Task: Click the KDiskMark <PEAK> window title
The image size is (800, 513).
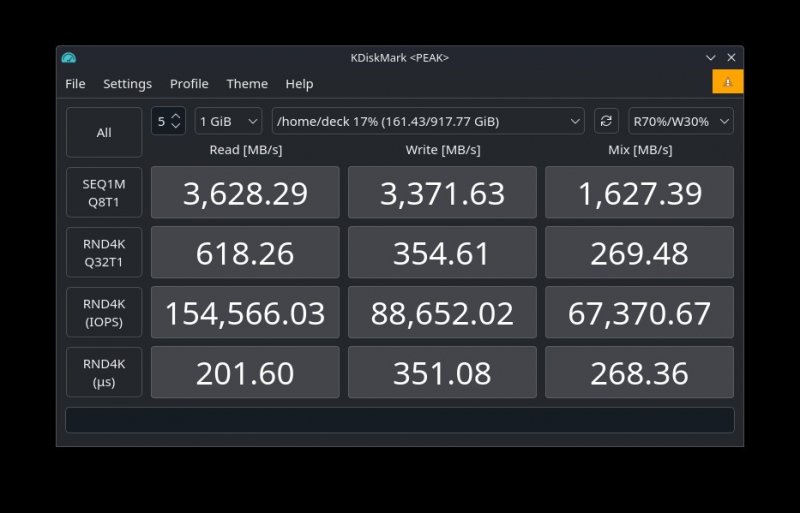Action: 399,58
